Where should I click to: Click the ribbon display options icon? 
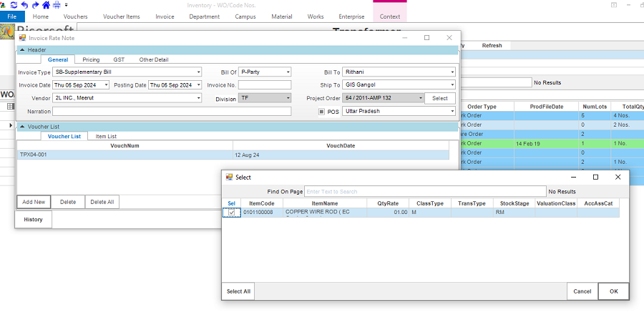pos(613,5)
